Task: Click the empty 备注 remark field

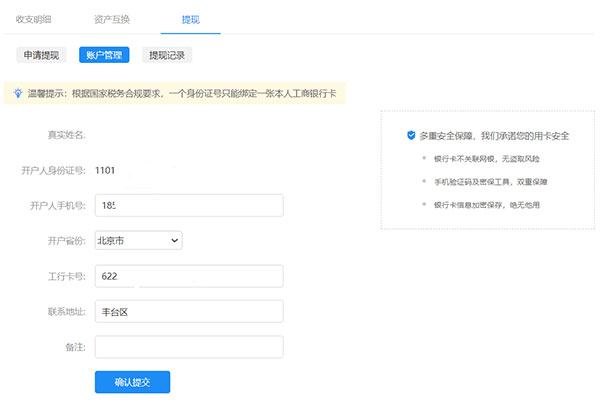Action: tap(189, 347)
